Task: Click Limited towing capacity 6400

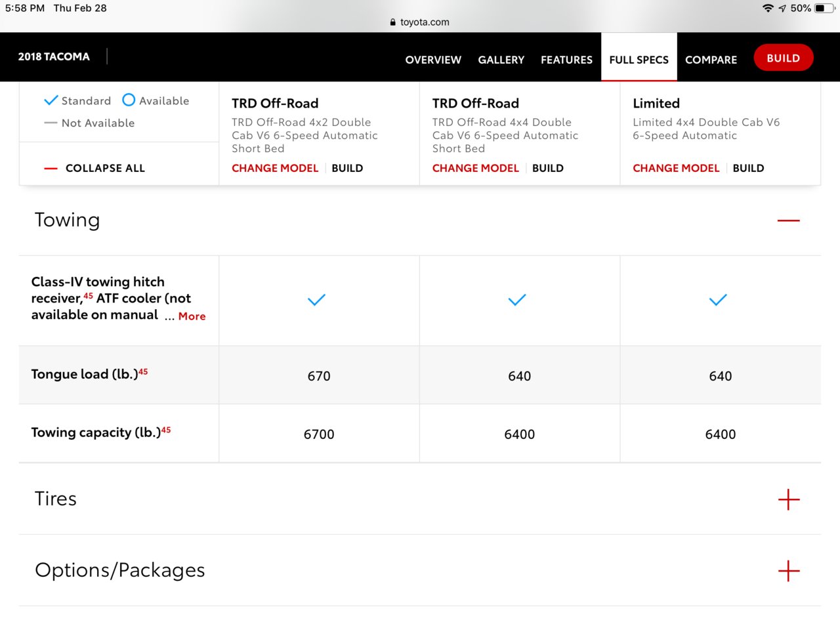Action: pos(721,434)
